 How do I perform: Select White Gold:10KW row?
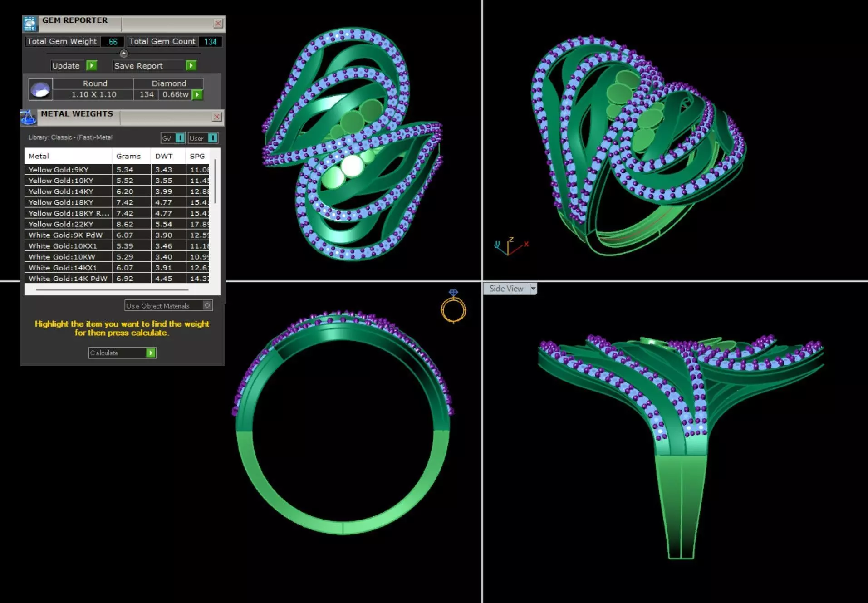(117, 257)
